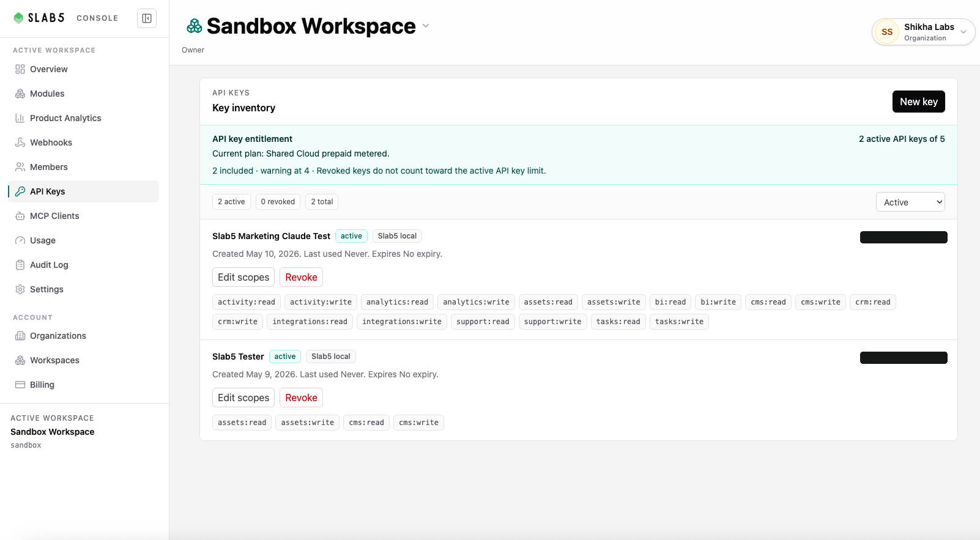This screenshot has height=540, width=980.
Task: Click the redacted key value for Marketing Claude Test
Action: pyautogui.click(x=904, y=237)
